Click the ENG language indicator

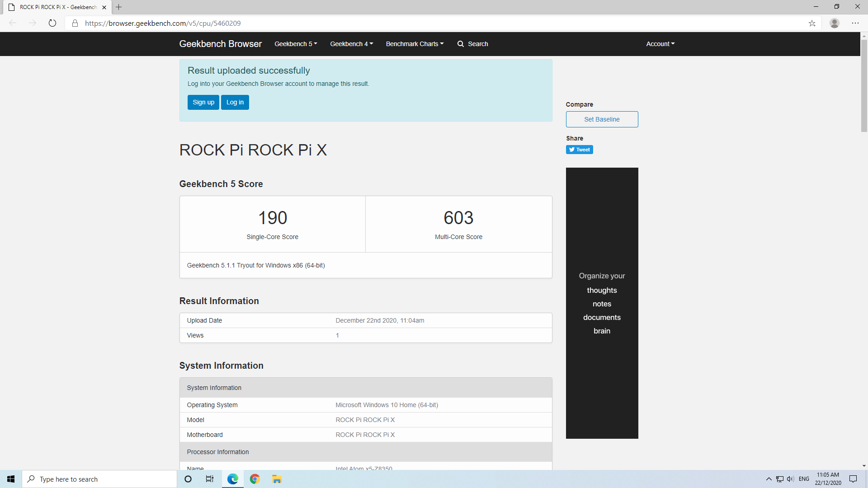[x=804, y=479]
